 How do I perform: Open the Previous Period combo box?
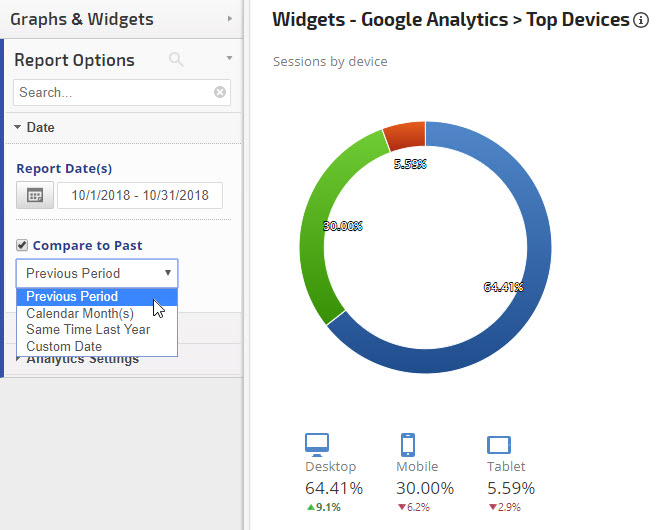[97, 273]
